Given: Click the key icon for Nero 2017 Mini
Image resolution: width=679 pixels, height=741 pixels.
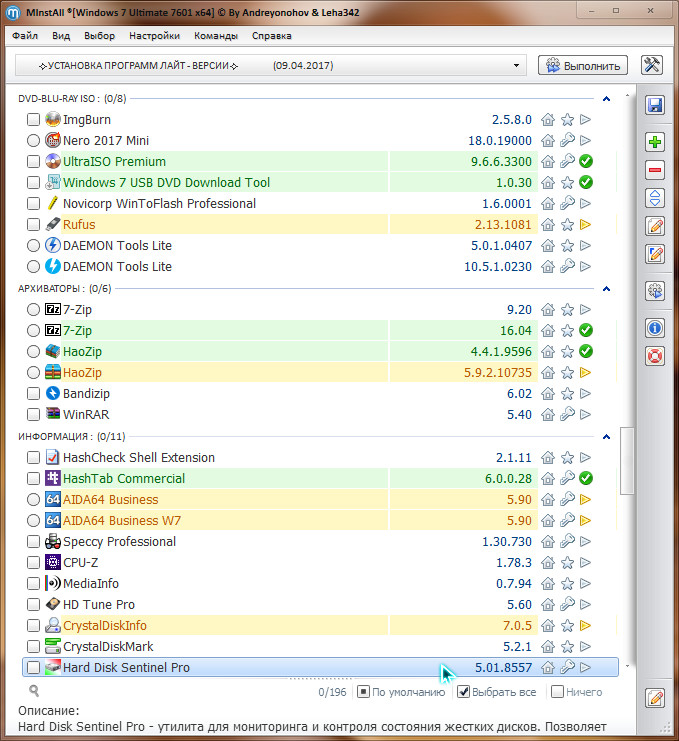Looking at the screenshot, I should (567, 140).
